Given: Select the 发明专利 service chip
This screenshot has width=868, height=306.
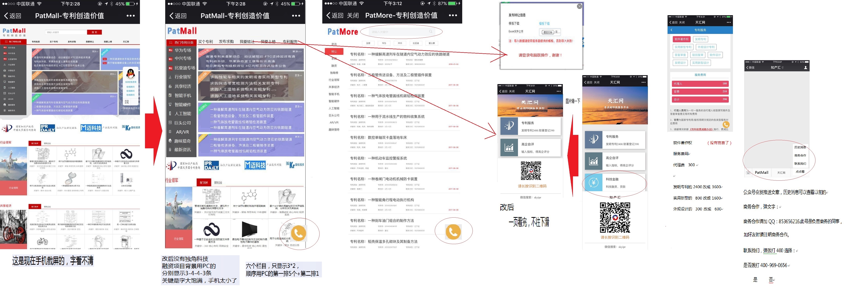Looking at the screenshot, I should 700,39.
